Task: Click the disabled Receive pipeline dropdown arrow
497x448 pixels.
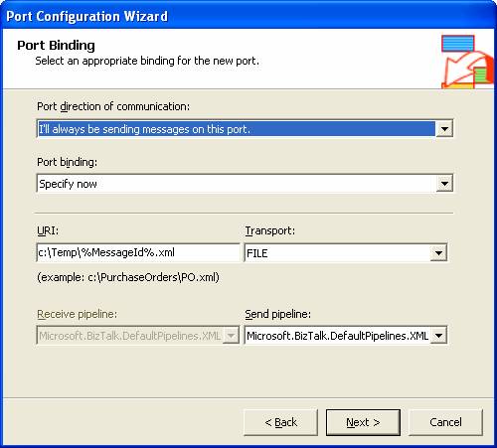Action: 231,336
